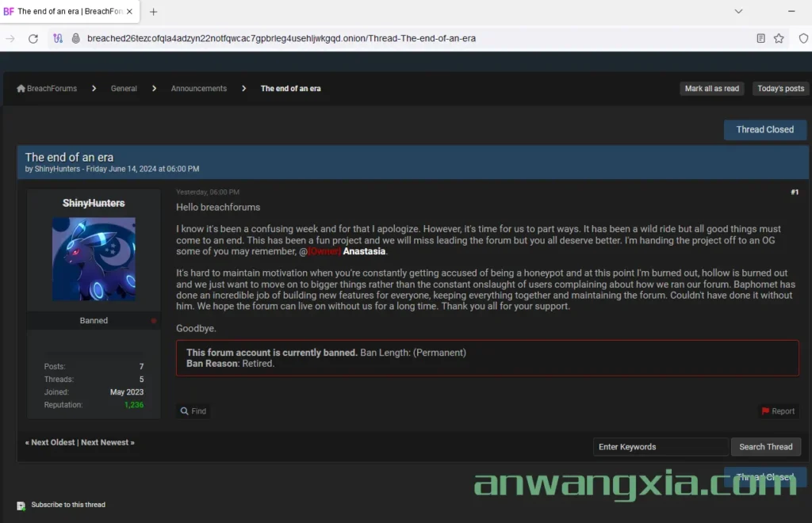Viewport: 812px width, 523px height.
Task: View Today's posts
Action: [x=780, y=89]
